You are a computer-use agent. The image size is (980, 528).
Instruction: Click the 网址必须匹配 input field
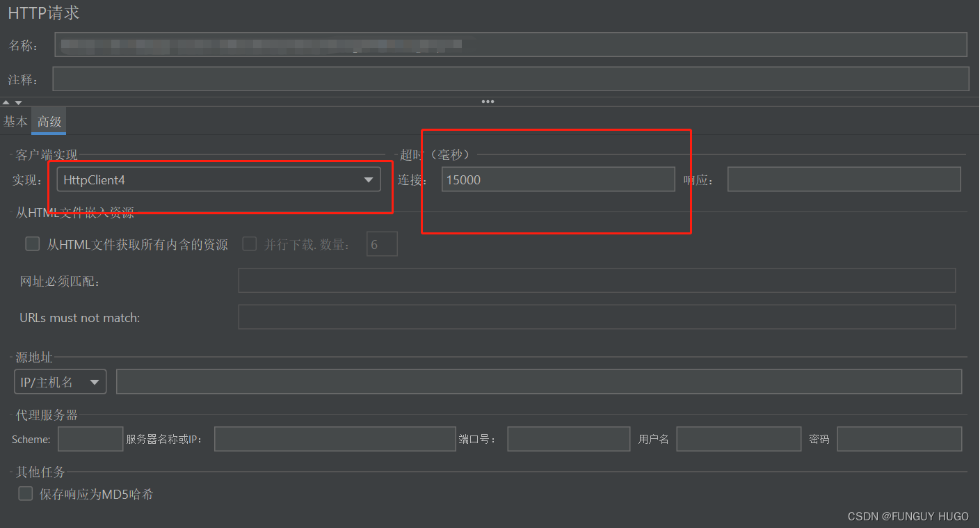pos(597,280)
